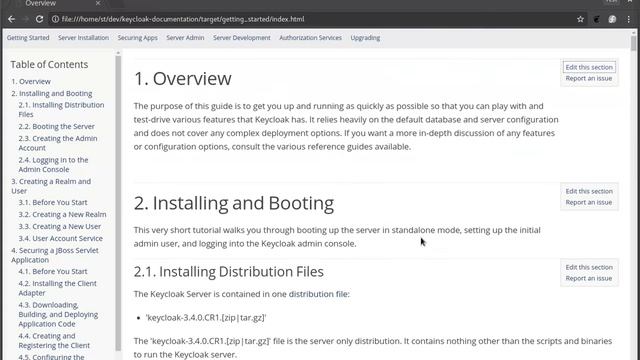Report an issue for Installing and Booting
Image resolution: width=640 pixels, height=360 pixels.
point(589,202)
